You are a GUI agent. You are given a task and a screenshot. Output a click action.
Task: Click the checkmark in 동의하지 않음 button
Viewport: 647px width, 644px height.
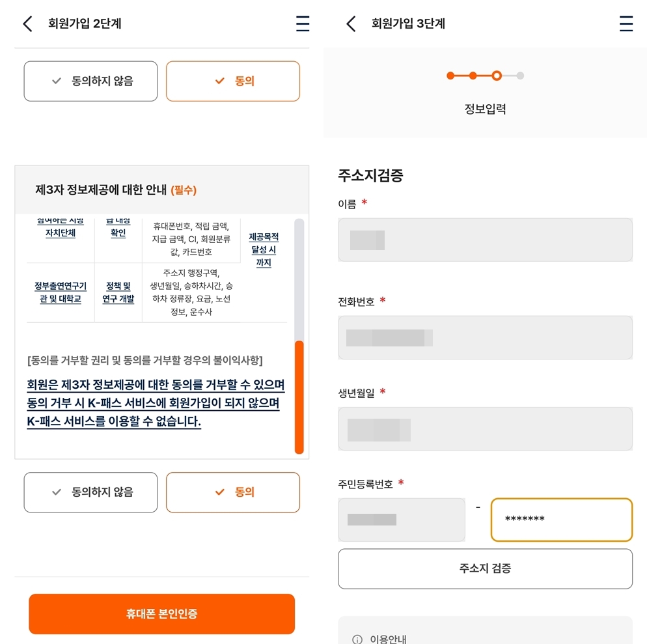click(57, 81)
